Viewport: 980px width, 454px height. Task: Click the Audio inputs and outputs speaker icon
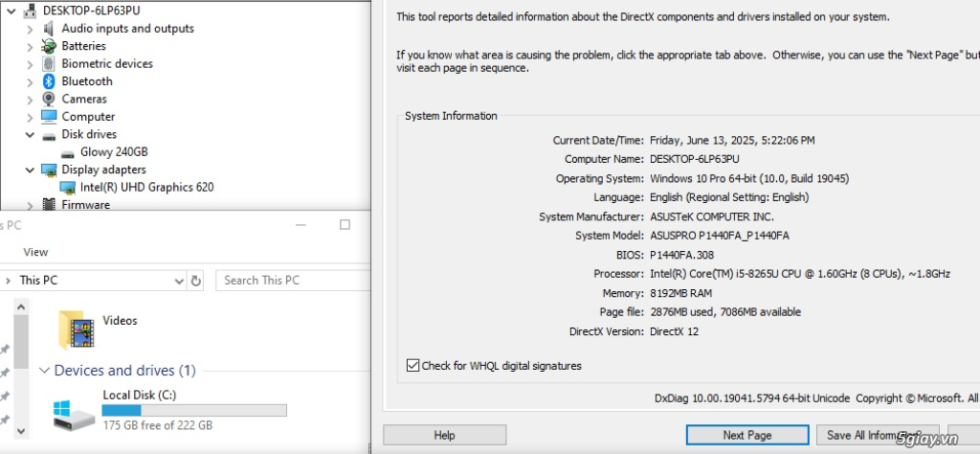point(49,29)
